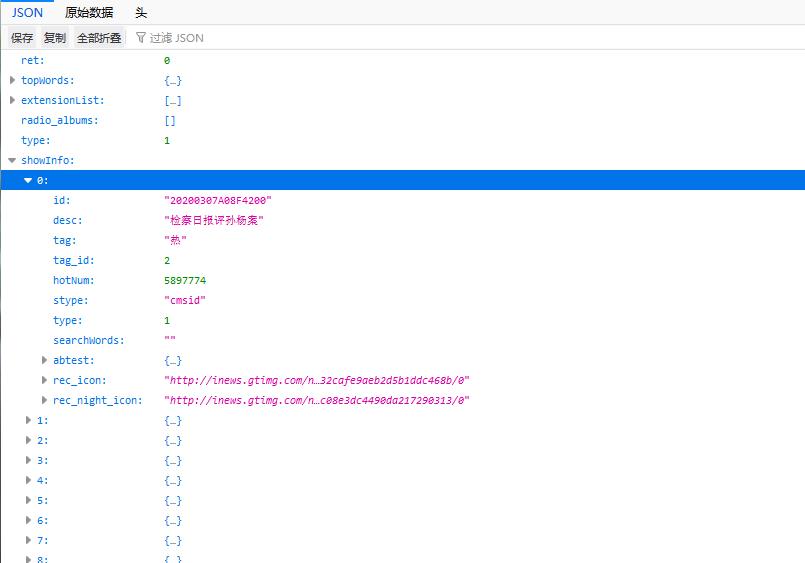Expand the rec_icon entry
Image resolution: width=805 pixels, height=563 pixels.
pos(44,380)
